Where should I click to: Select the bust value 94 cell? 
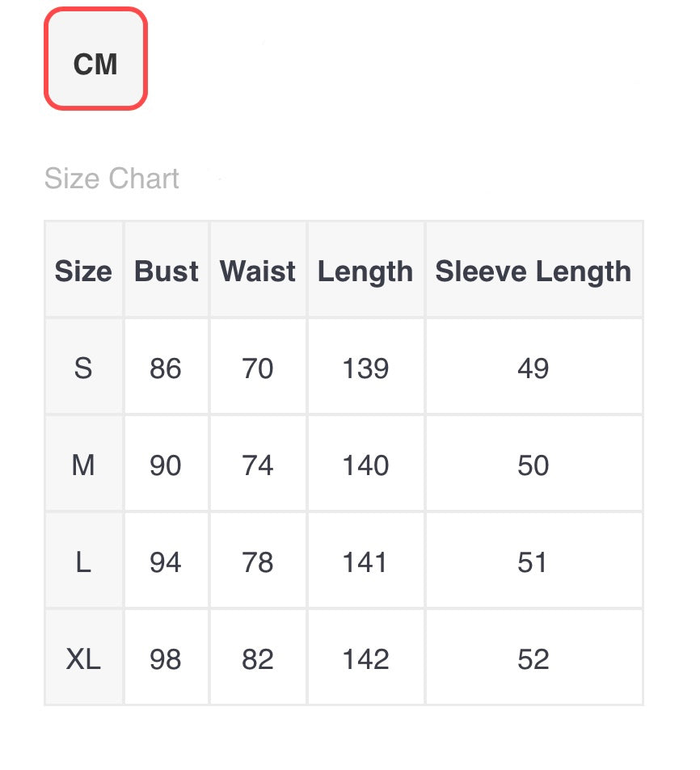[x=166, y=562]
